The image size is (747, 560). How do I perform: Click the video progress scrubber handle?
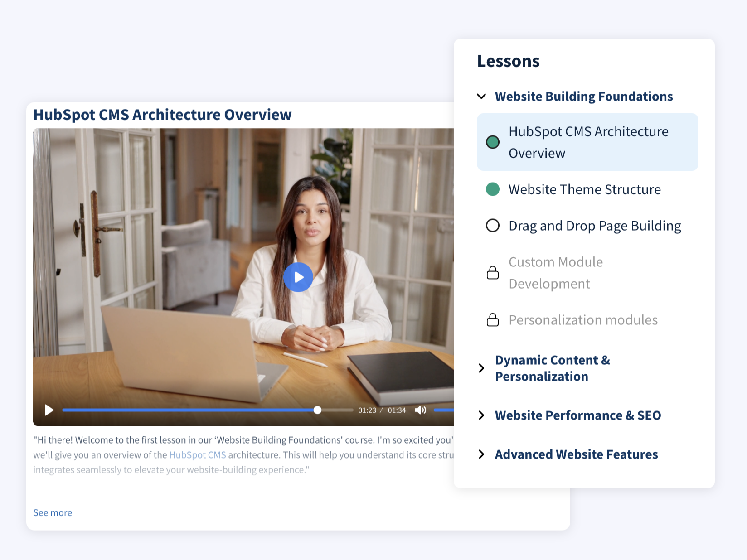[x=317, y=410]
